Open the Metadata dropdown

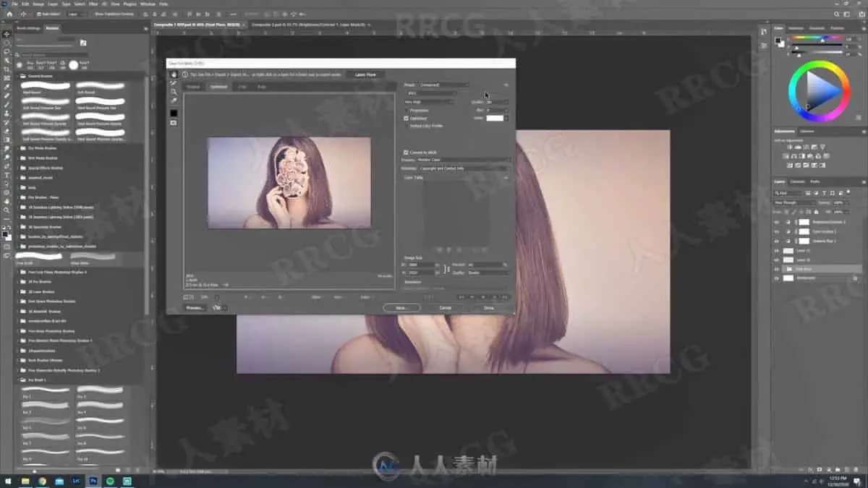tap(465, 168)
